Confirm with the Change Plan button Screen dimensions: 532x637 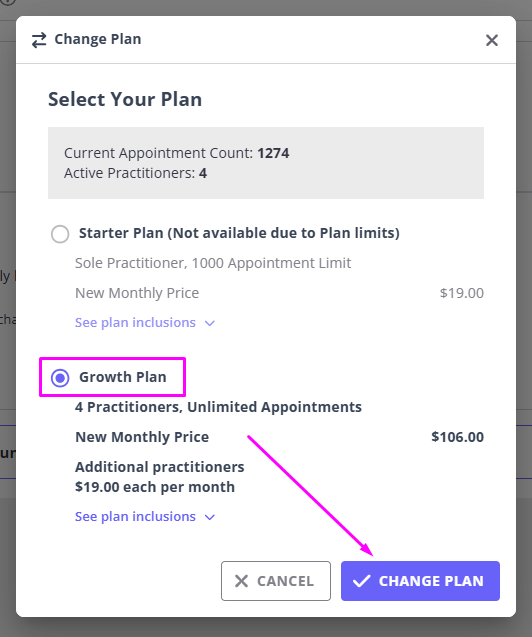click(420, 581)
